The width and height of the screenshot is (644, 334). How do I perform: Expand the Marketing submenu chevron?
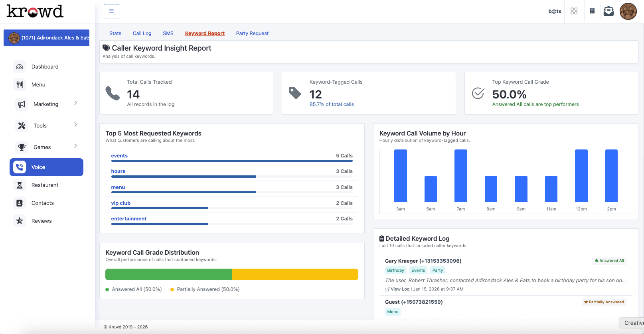75,103
